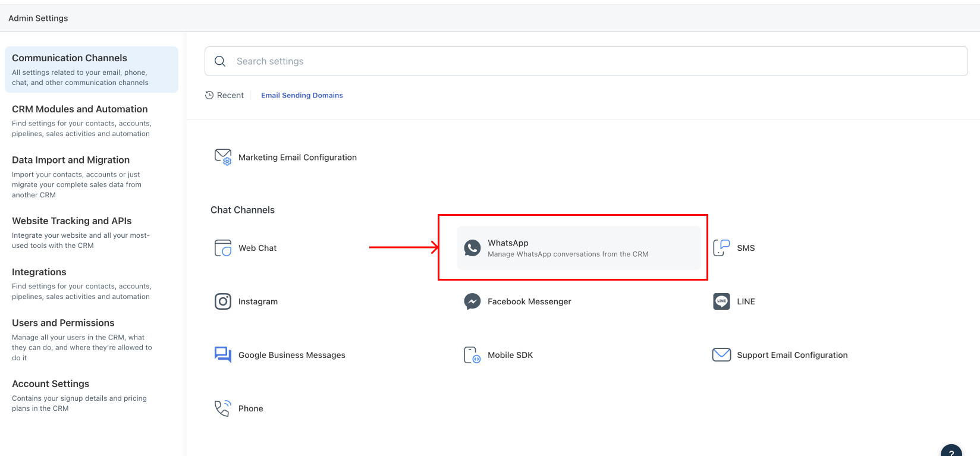
Task: Open Facebook Messenger label
Action: pyautogui.click(x=529, y=301)
